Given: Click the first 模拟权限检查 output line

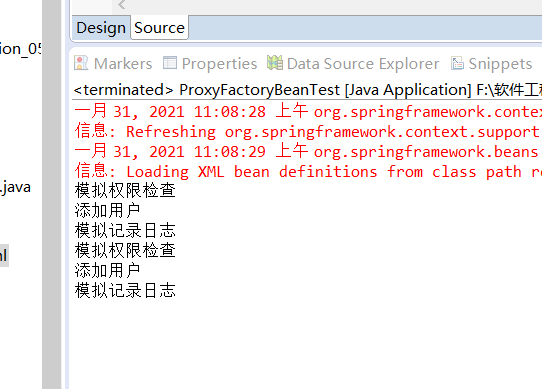Looking at the screenshot, I should click(125, 190).
